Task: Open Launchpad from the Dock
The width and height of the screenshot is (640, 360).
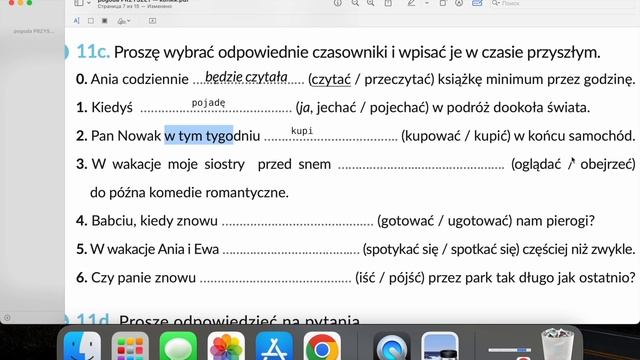Action: coord(130,346)
